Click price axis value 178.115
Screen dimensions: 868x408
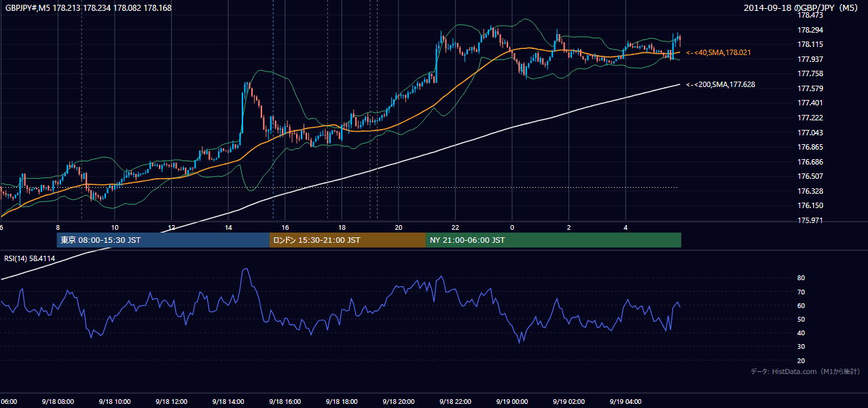810,44
